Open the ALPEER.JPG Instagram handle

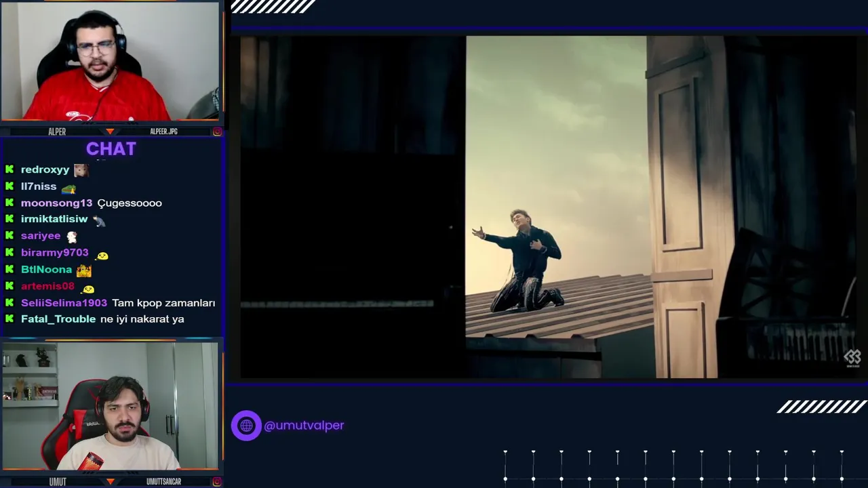(163, 131)
